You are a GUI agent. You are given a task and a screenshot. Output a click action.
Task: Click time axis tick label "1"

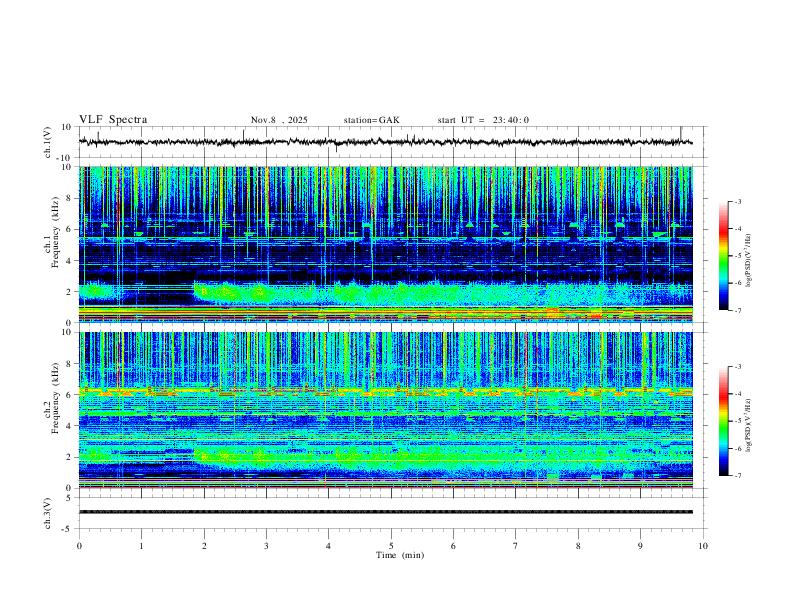[x=141, y=546]
